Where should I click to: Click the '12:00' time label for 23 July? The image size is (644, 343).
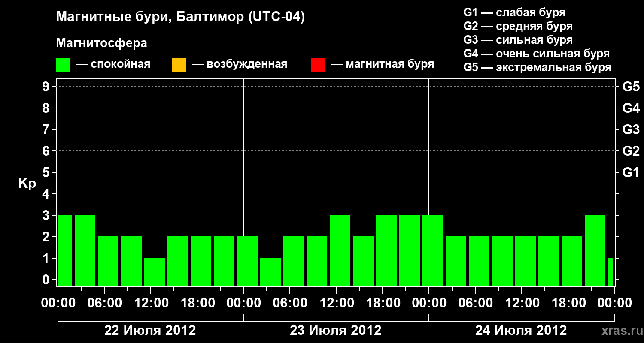336,303
